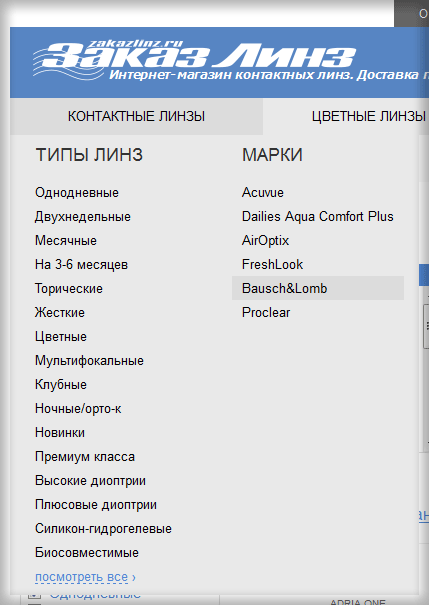Open Цветные in lens types list
Viewport: 429px width, 605px height.
61,336
